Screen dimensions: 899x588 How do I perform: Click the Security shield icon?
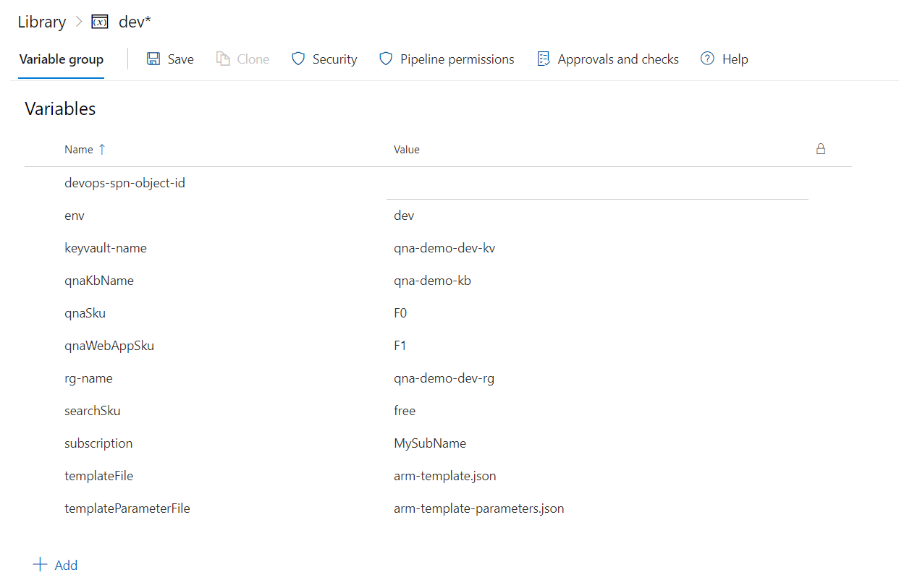pos(298,59)
